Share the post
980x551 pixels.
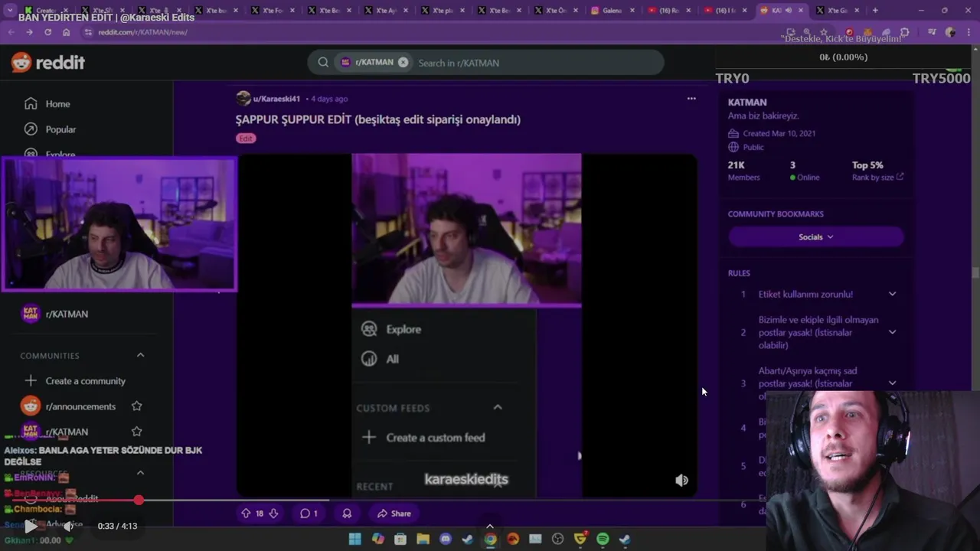point(394,514)
